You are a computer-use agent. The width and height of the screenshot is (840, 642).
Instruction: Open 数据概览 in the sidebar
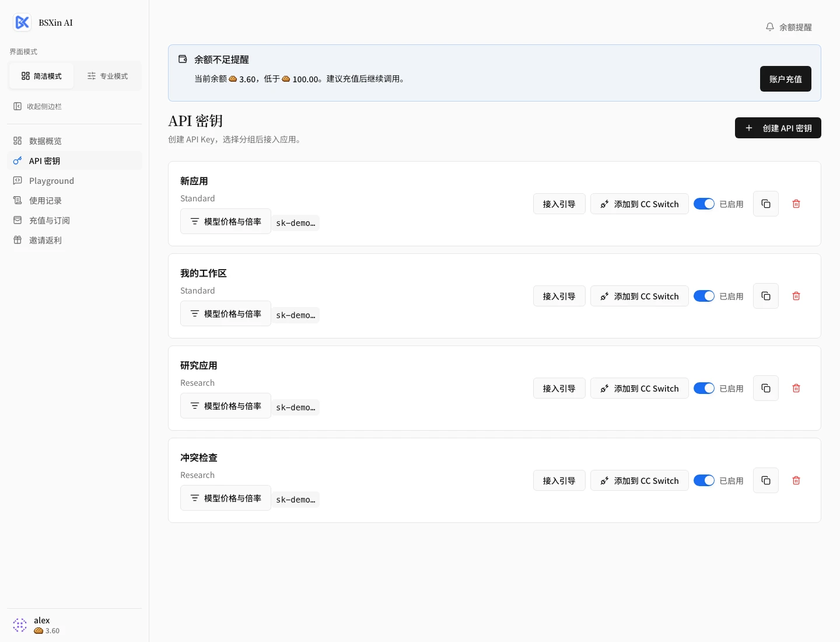tap(75, 141)
